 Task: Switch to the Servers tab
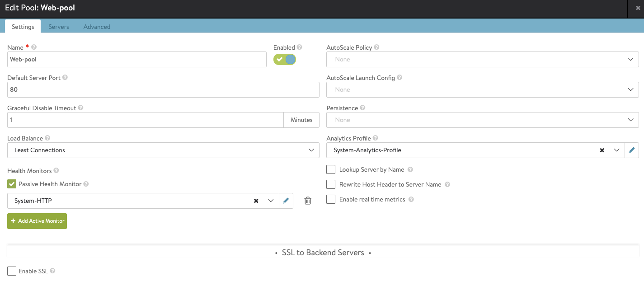59,27
